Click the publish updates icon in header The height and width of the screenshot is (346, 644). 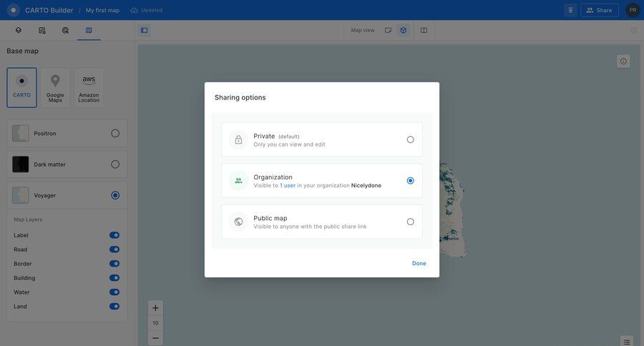(x=570, y=10)
